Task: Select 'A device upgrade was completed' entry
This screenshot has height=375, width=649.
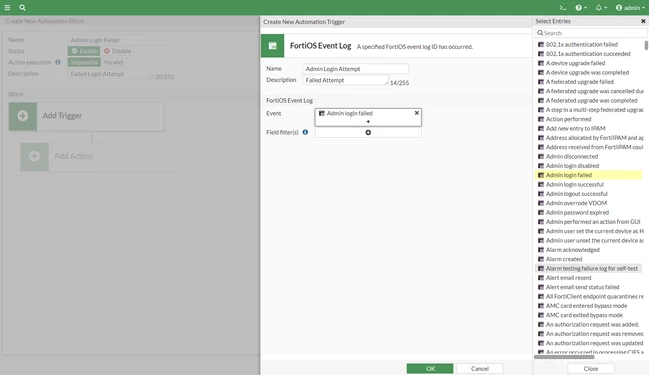Action: (588, 72)
